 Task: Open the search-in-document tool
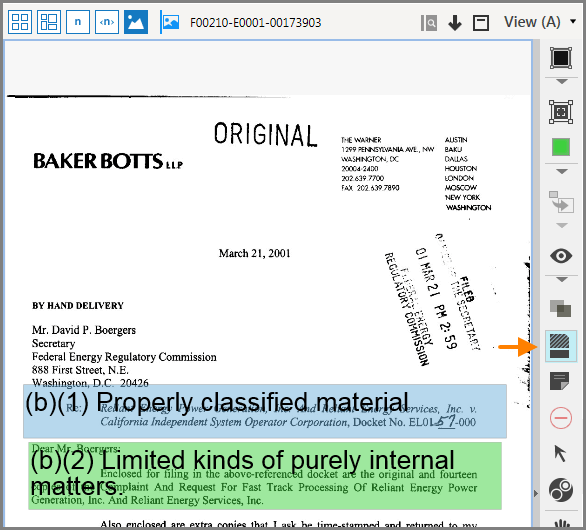[x=429, y=23]
